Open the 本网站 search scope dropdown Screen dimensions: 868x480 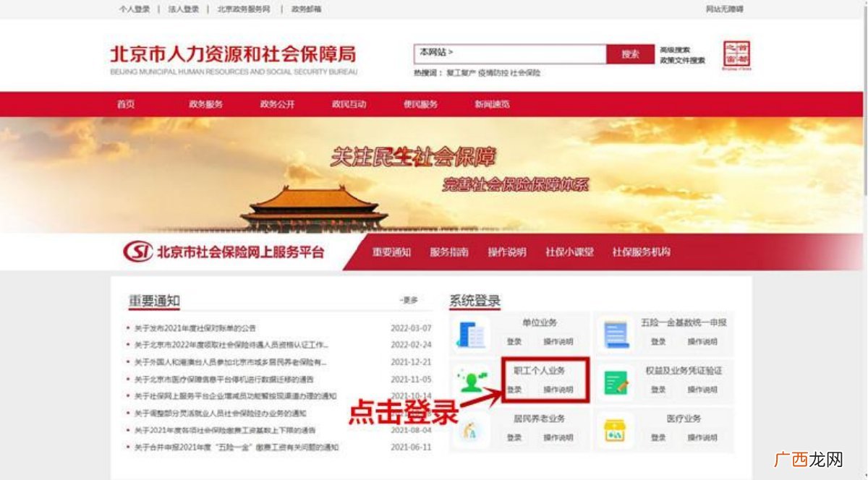point(435,53)
